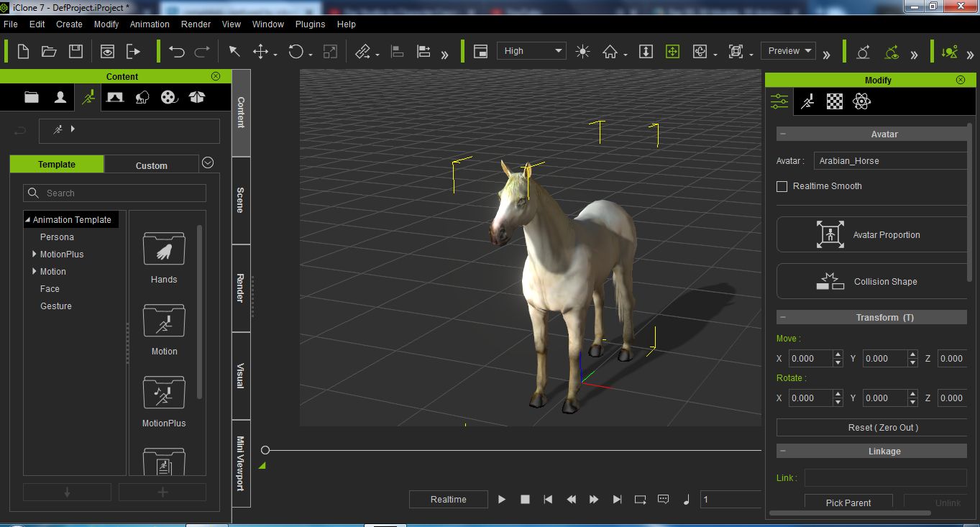
Task: Open the Animation menu
Action: point(150,24)
